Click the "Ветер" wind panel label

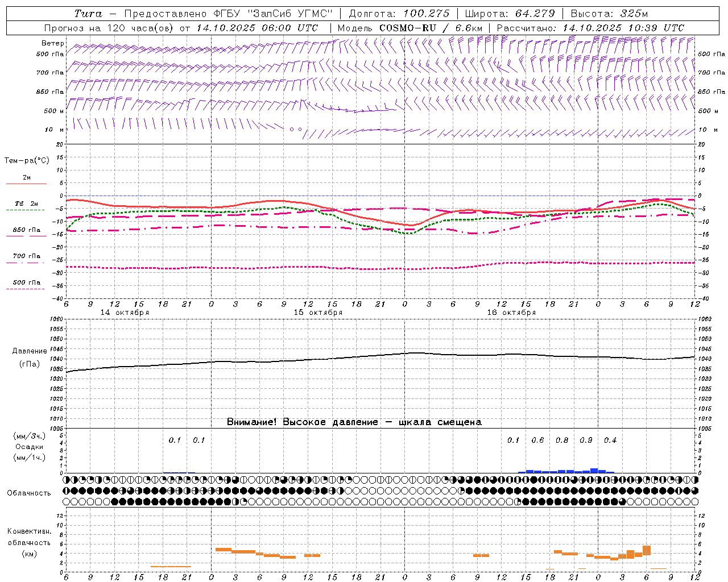52,43
